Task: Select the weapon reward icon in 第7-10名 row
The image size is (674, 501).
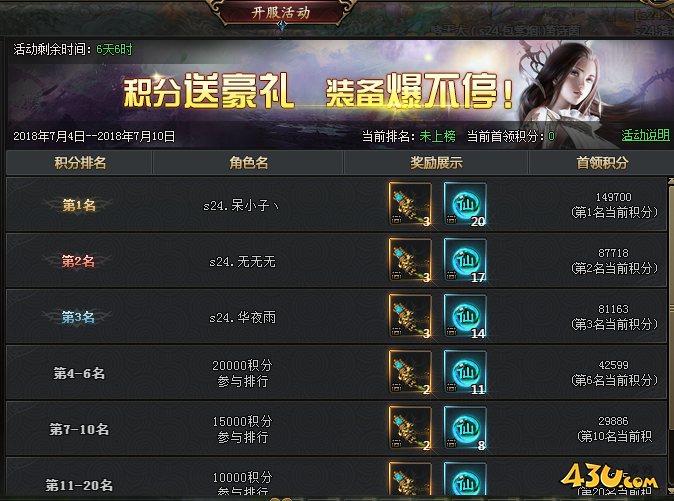Action: (410, 428)
